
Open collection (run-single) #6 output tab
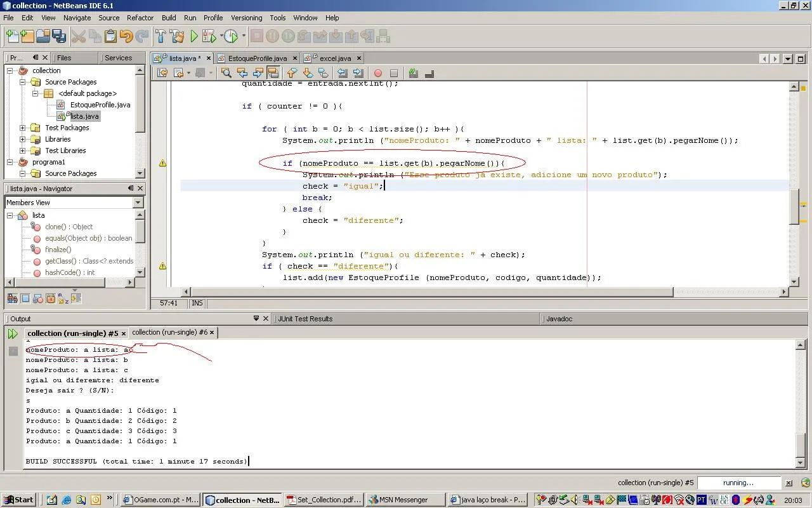click(169, 332)
